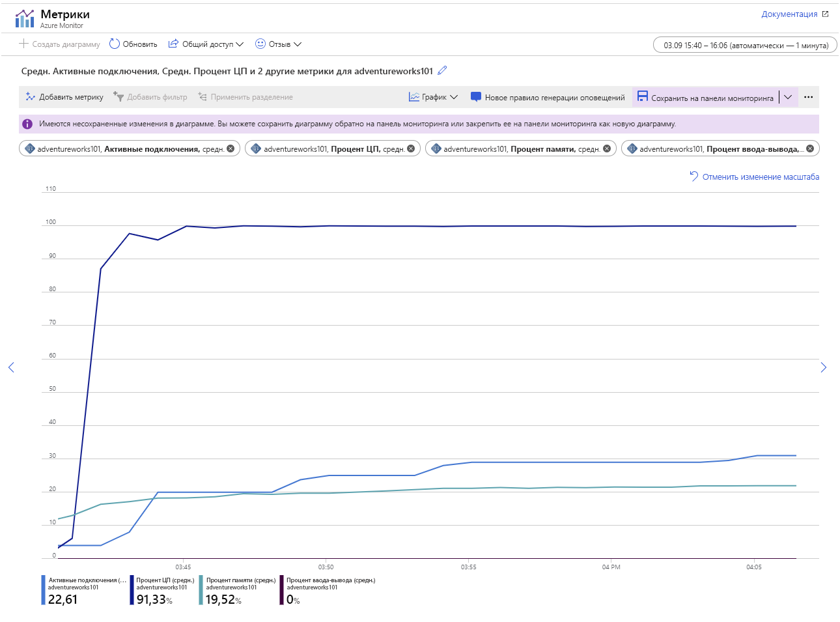Open the more options ellipsis menu
840x622 pixels.
point(809,97)
